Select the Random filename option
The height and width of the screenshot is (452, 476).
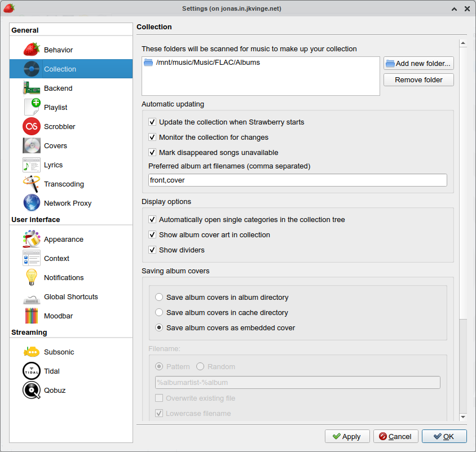coord(201,366)
